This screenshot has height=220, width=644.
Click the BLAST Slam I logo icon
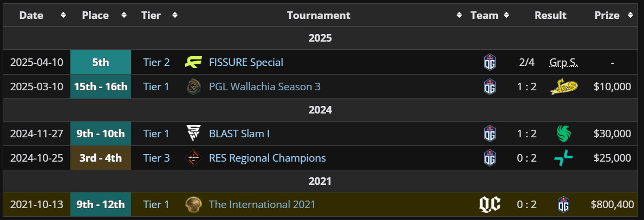pos(193,134)
